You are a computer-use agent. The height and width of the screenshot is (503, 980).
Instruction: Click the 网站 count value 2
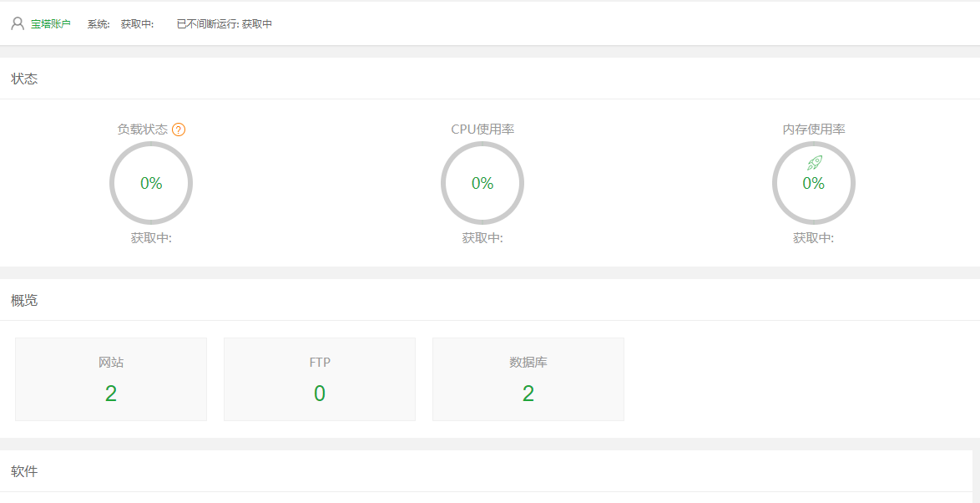click(x=111, y=394)
